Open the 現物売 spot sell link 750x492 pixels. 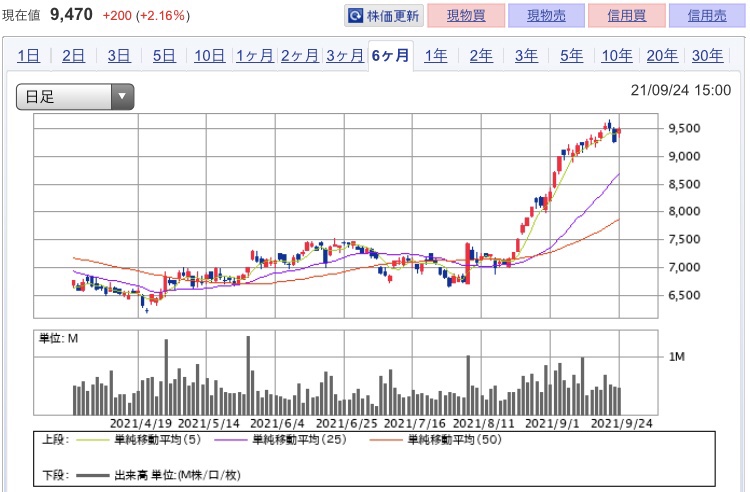(x=546, y=15)
